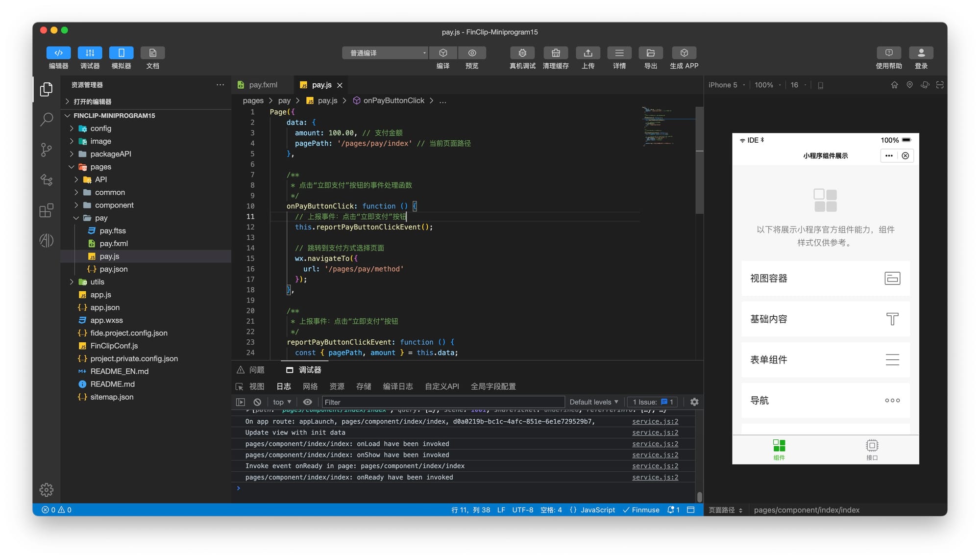Open the 生成 APP toolbar icon

[684, 53]
